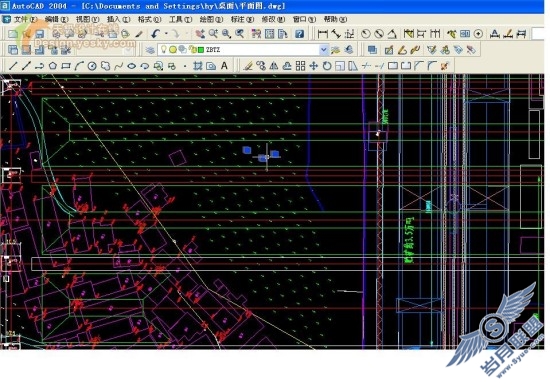Image resolution: width=550 pixels, height=385 pixels.
Task: Toggle the ZBTZ layer light bulb on/off
Action: click(x=163, y=49)
